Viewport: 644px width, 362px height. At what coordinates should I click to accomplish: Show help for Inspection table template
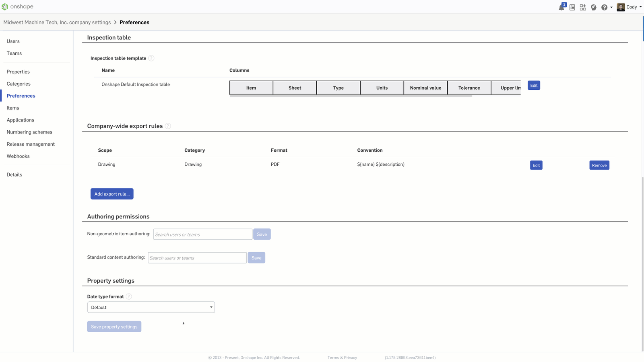[x=151, y=58]
